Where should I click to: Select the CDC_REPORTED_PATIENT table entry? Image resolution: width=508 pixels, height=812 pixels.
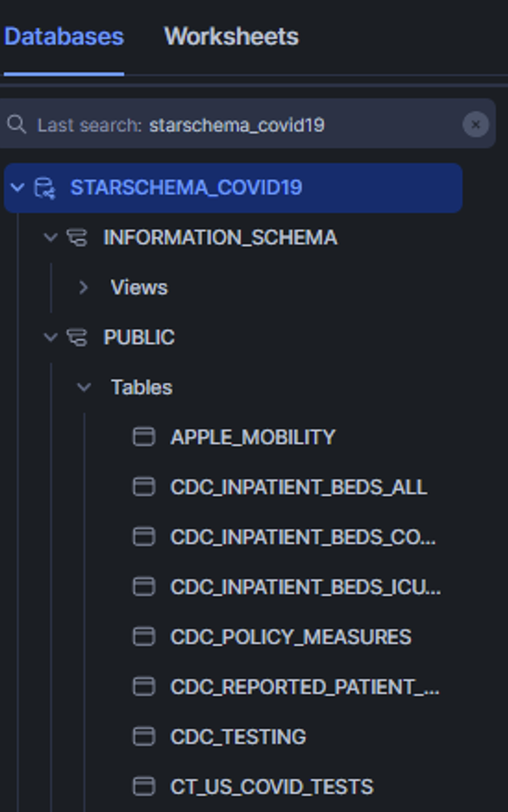304,687
